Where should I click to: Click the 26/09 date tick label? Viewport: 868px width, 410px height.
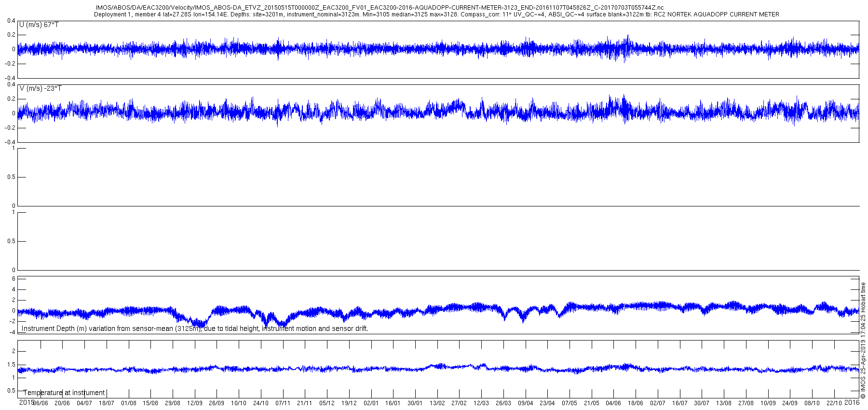217,403
